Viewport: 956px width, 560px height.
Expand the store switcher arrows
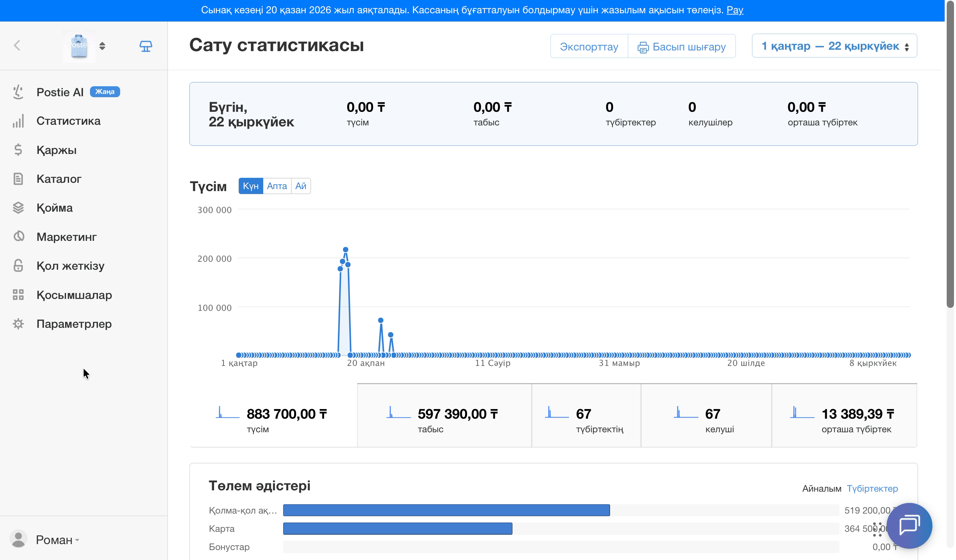coord(102,46)
